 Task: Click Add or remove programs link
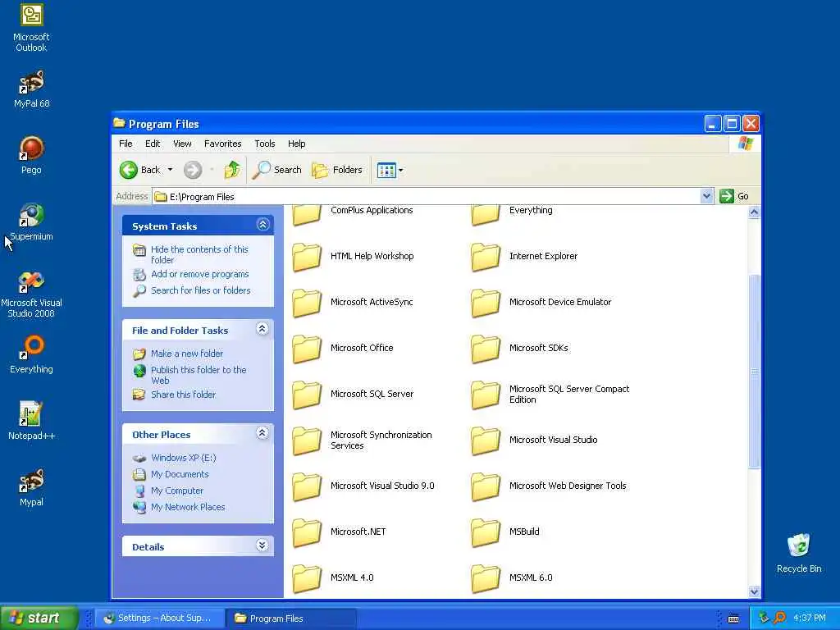(x=200, y=274)
